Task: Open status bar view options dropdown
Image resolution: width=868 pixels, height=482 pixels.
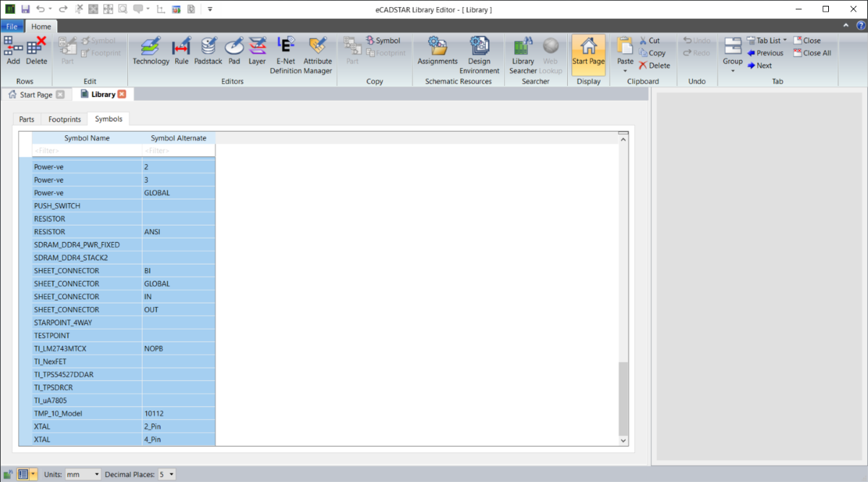Action: tap(33, 474)
